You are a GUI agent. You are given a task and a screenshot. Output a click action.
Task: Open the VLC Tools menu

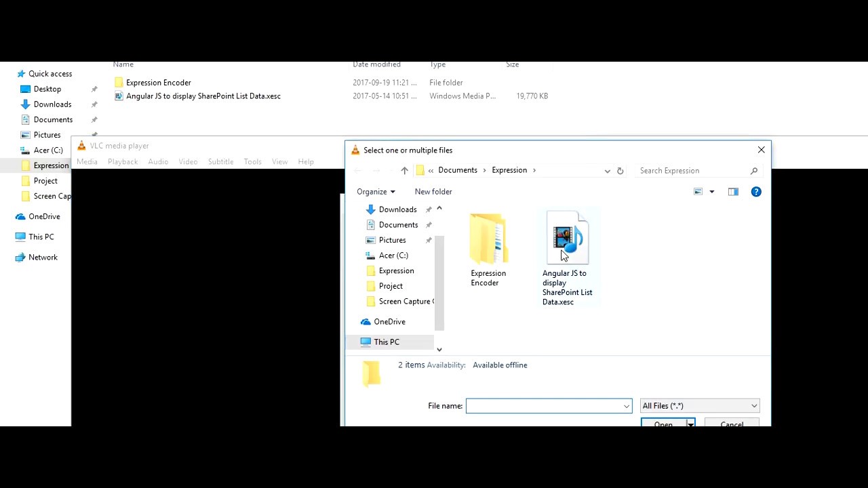253,162
